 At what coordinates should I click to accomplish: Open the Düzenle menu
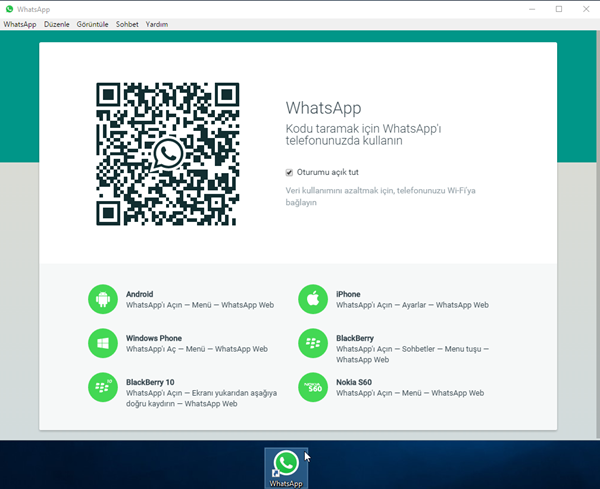click(56, 24)
